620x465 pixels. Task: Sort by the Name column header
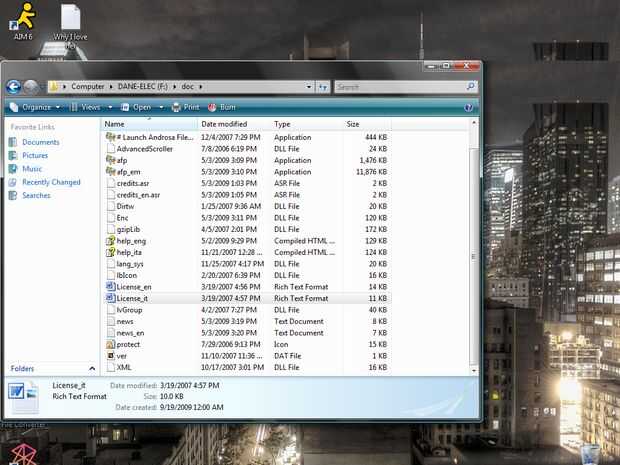click(149, 124)
